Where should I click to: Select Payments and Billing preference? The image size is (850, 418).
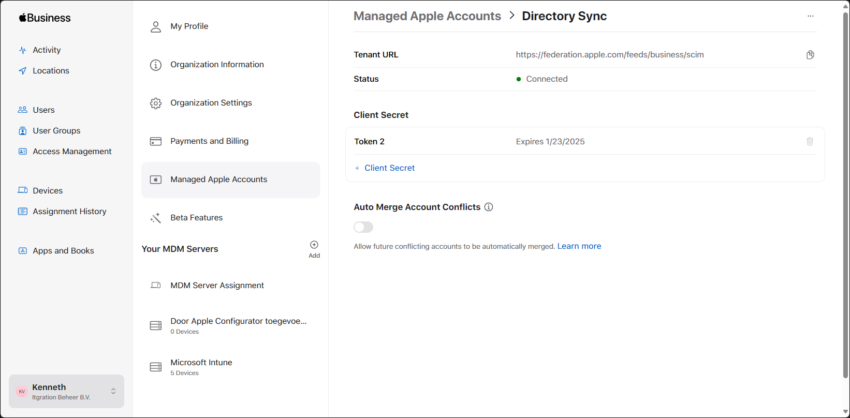coord(230,142)
